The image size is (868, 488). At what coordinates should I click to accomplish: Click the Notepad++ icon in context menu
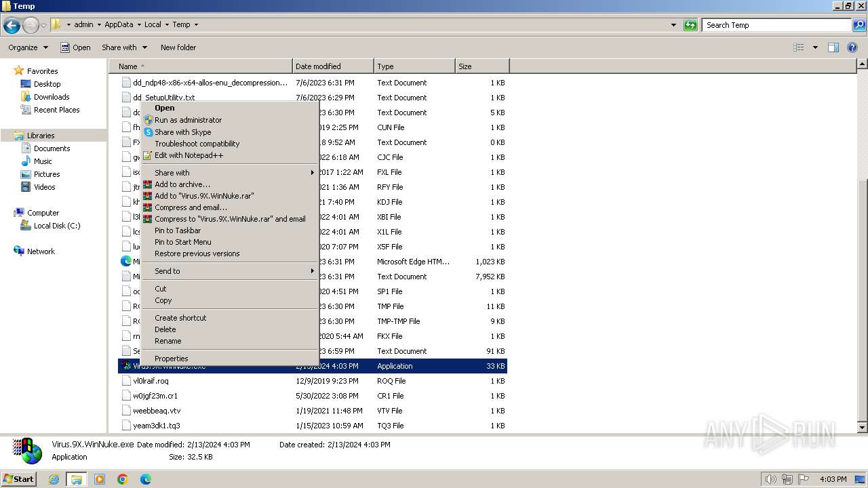tap(148, 155)
